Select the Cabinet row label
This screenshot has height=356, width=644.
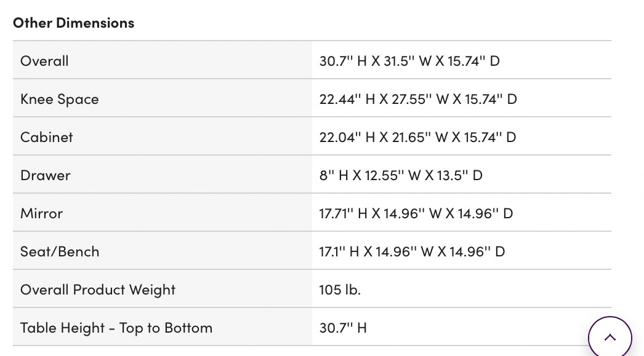click(46, 137)
